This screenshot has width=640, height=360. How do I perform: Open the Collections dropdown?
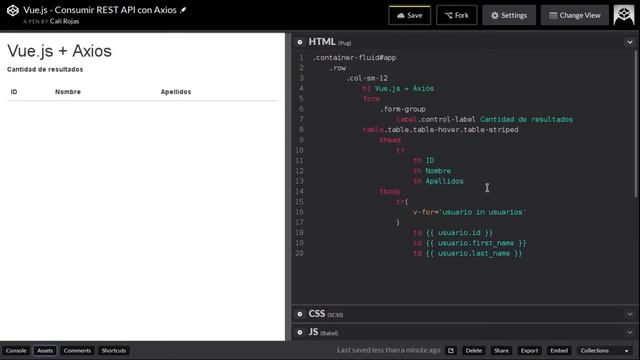click(604, 351)
